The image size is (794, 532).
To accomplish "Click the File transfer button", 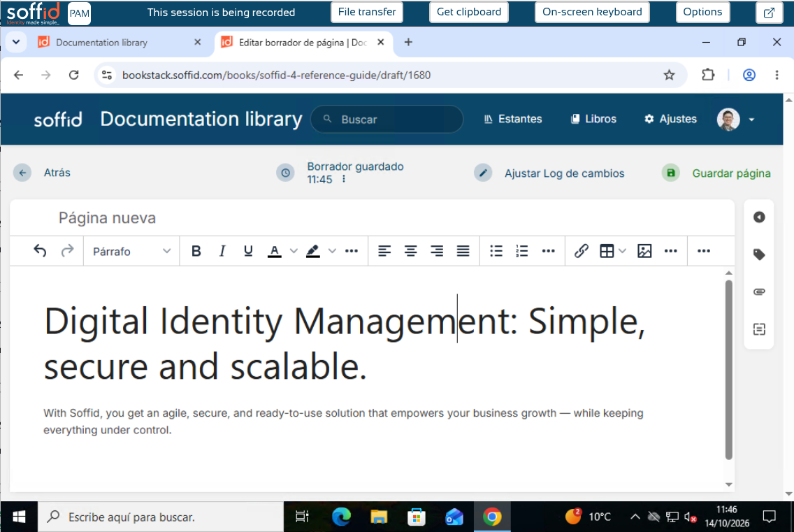I will 367,12.
